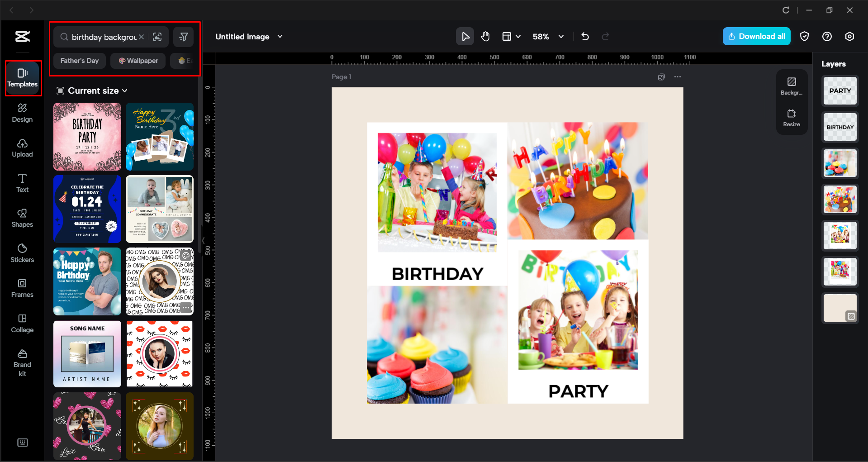Open the Text tab in sidebar
This screenshot has height=462, width=868.
click(22, 183)
